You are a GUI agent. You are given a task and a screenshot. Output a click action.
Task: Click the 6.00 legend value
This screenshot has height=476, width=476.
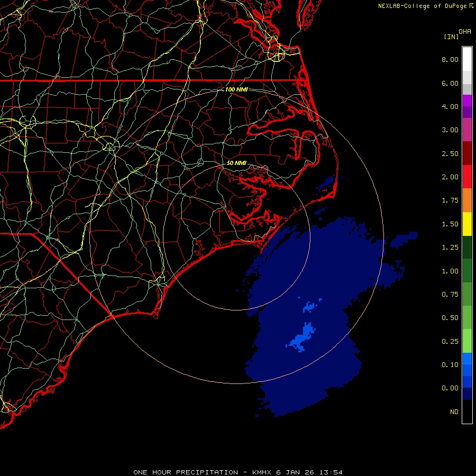450,83
